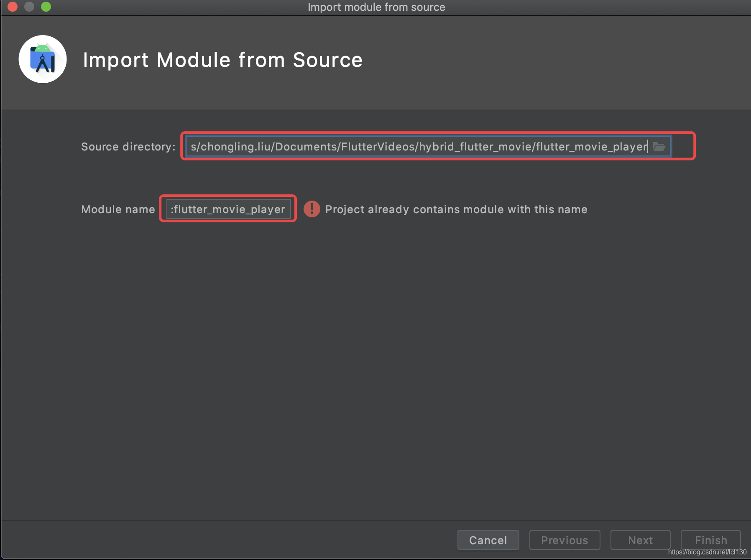Click the Android Studio logo icon
The image size is (751, 560).
pos(43,59)
